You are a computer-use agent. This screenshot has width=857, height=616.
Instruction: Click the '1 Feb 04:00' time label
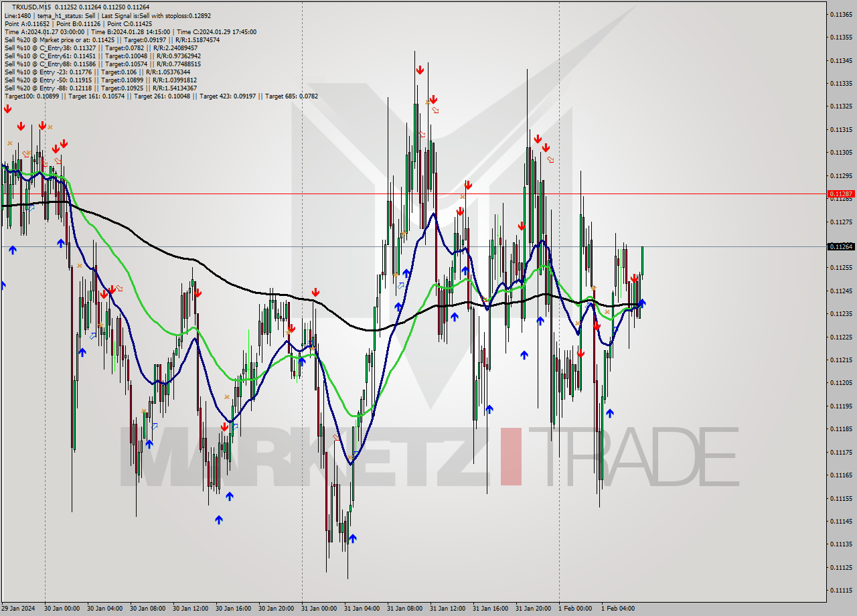(x=618, y=609)
